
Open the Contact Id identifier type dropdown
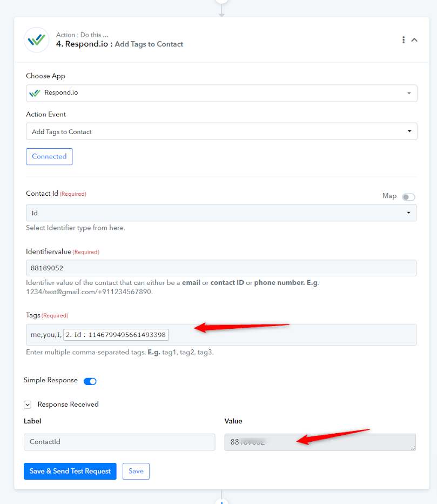(221, 213)
